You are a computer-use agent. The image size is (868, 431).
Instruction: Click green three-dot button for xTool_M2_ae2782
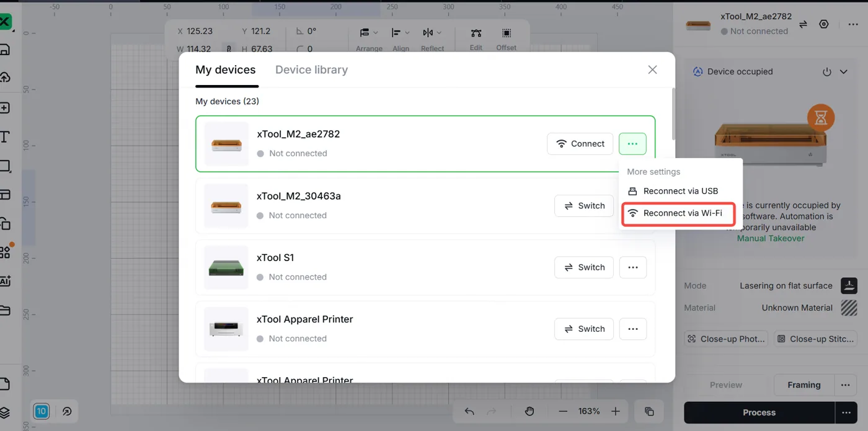tap(632, 144)
